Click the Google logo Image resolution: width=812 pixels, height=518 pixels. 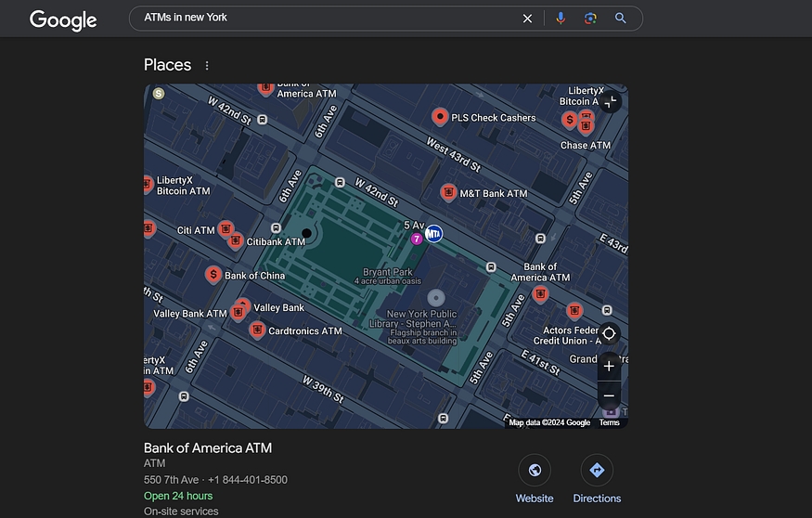63,19
